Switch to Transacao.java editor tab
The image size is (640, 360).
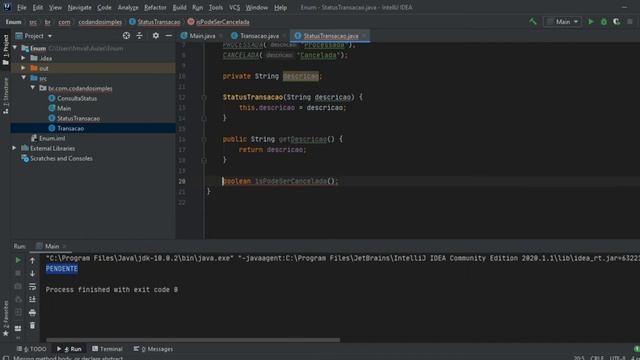(x=259, y=36)
